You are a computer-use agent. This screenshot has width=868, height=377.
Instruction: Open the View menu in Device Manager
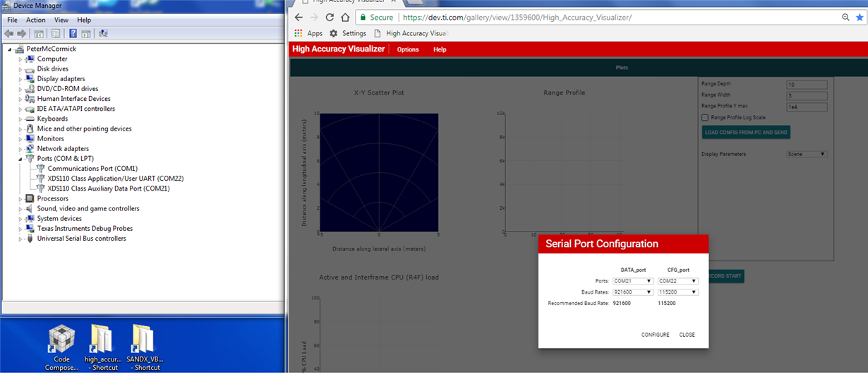pyautogui.click(x=61, y=20)
